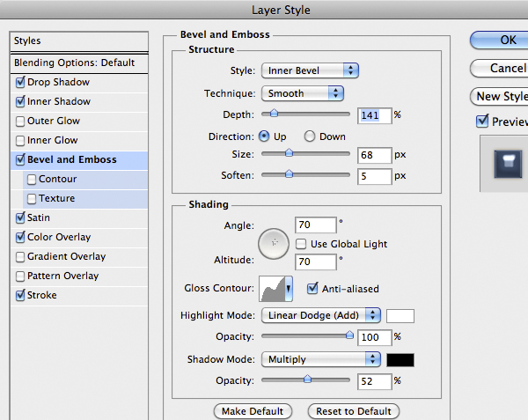This screenshot has width=528, height=420.
Task: Open Blending Options: Default section
Action: (x=75, y=63)
